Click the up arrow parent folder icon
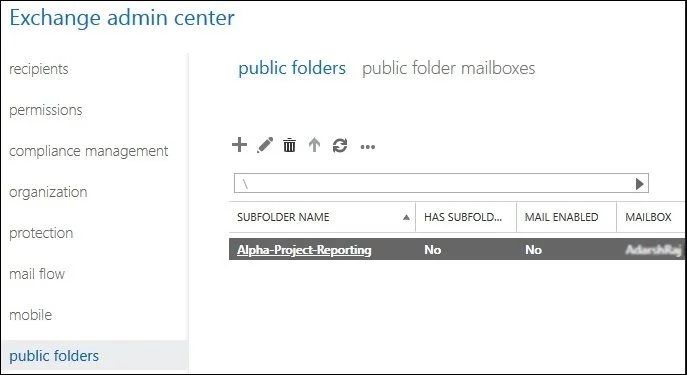Viewport: 687px width, 375px height. (314, 145)
